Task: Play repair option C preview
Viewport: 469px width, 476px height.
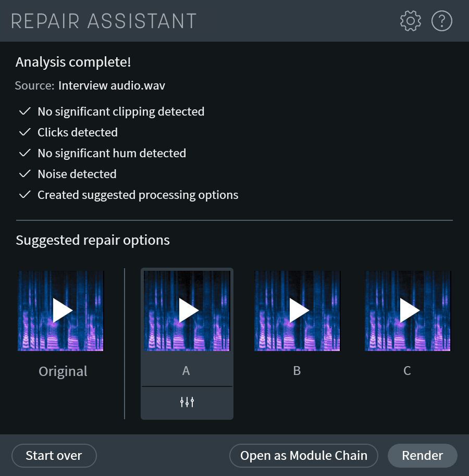Action: point(408,310)
